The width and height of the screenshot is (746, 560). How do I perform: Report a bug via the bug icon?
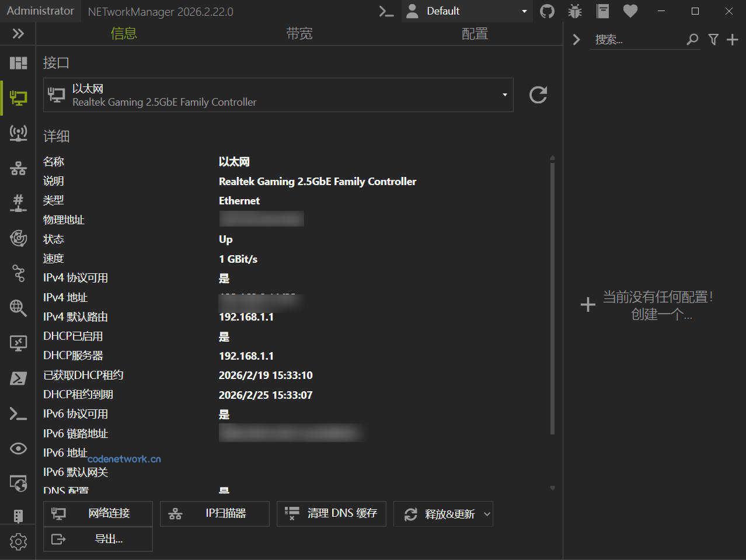click(574, 11)
